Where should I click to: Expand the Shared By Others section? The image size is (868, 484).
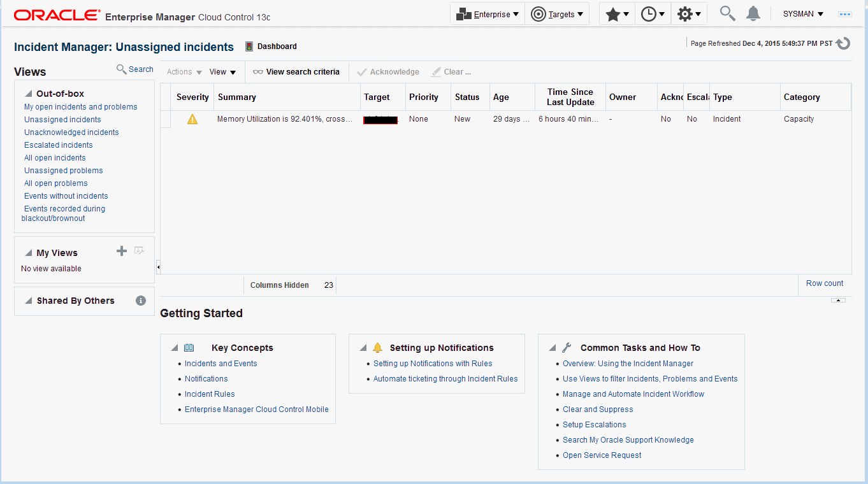28,301
